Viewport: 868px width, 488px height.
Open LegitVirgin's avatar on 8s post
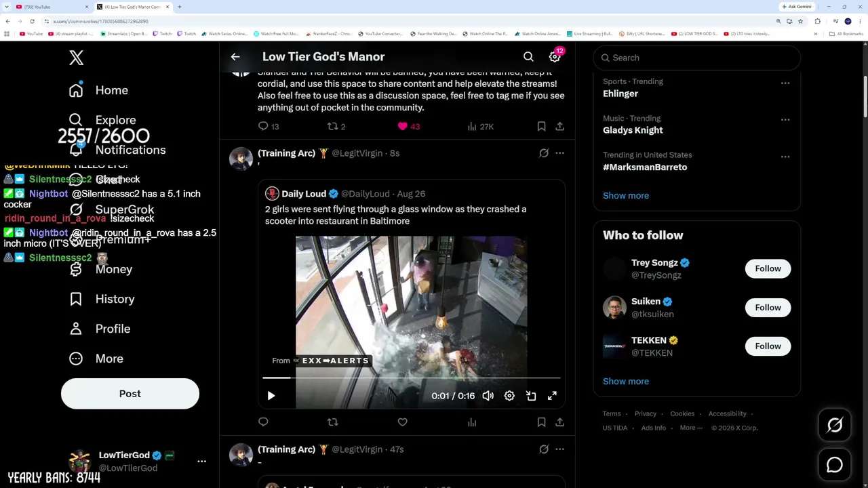[x=241, y=159]
